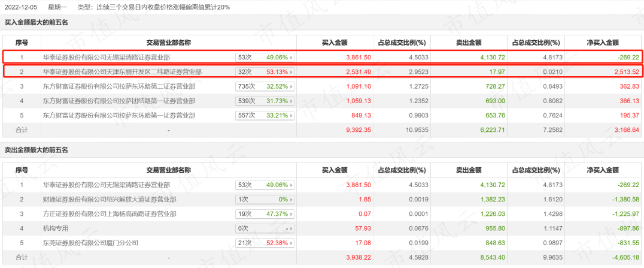644x268 pixels.
Task: Click 卖出金额 header in buy-top-five table
Action: (469, 43)
